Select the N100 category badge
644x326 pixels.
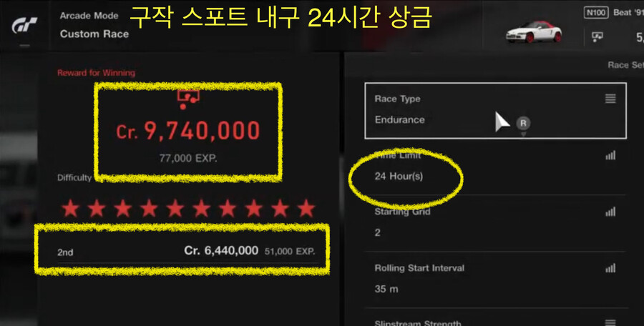point(596,13)
